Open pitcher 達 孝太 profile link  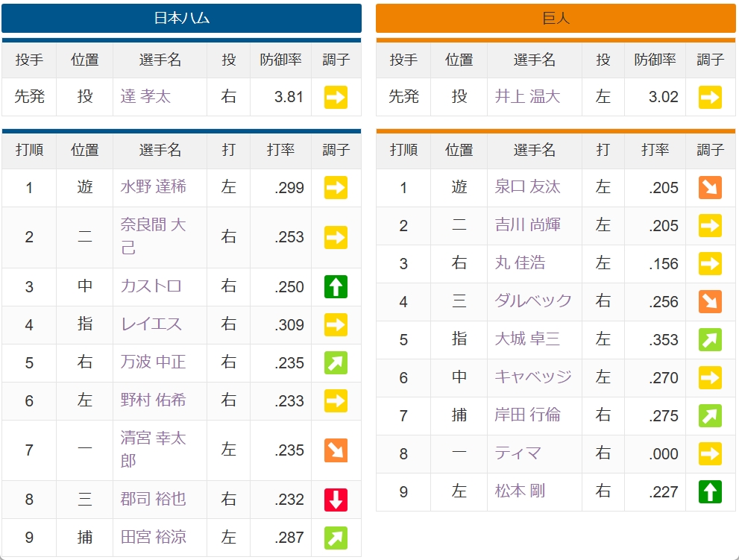(x=145, y=96)
